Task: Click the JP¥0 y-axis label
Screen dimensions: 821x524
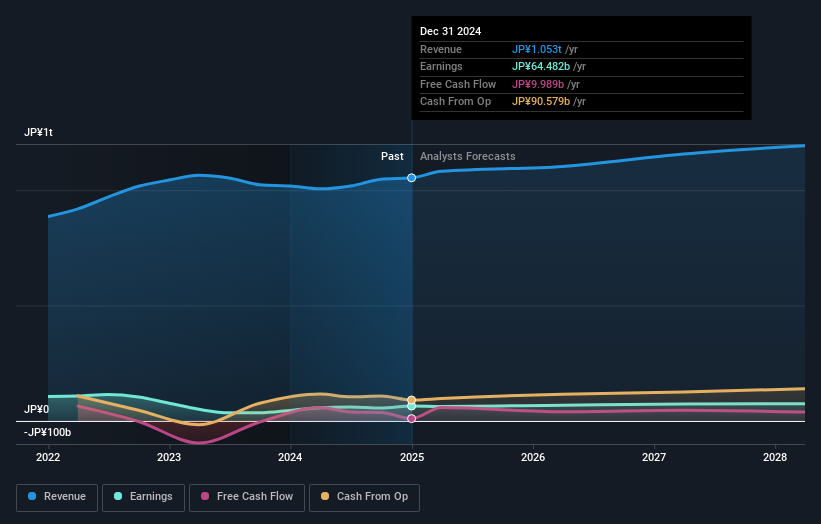Action: pyautogui.click(x=36, y=409)
